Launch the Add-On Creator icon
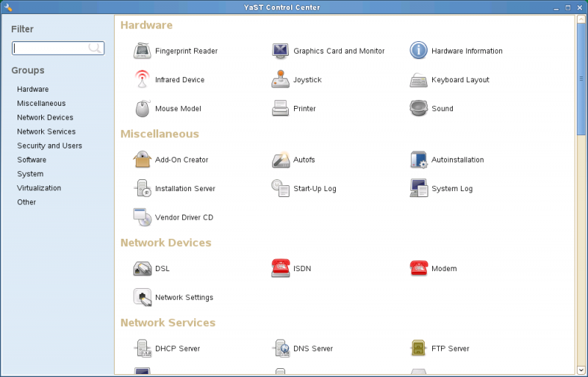This screenshot has width=588, height=377. click(x=143, y=159)
